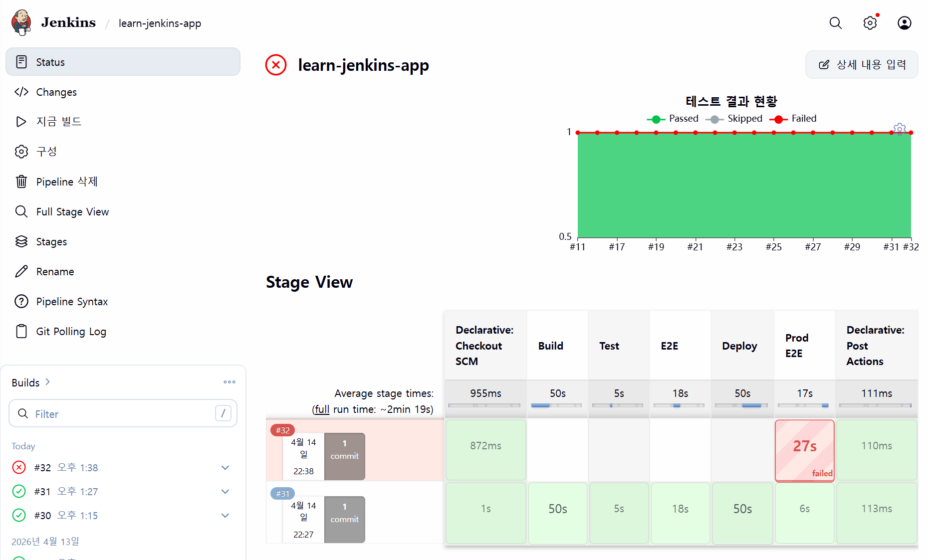The image size is (928, 560).
Task: Open the user account icon
Action: (x=905, y=23)
